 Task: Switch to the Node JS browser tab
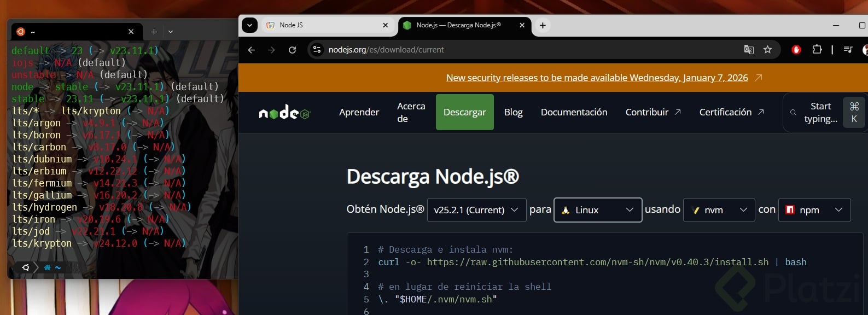(x=327, y=25)
